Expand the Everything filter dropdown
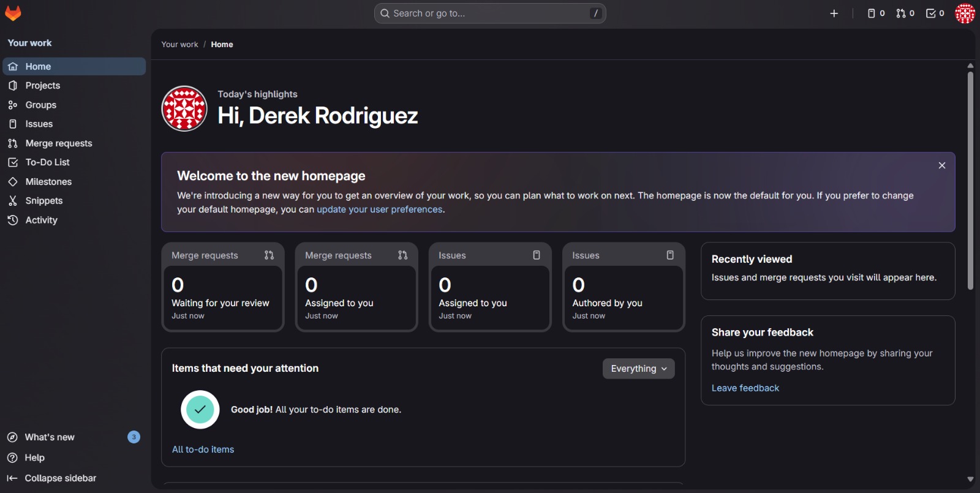The height and width of the screenshot is (493, 980). 638,369
